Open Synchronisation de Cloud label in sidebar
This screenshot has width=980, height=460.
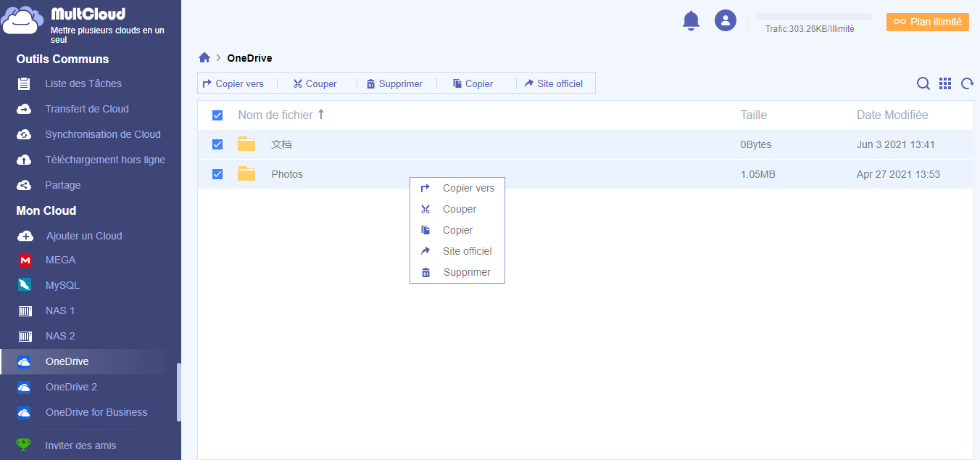click(x=103, y=134)
